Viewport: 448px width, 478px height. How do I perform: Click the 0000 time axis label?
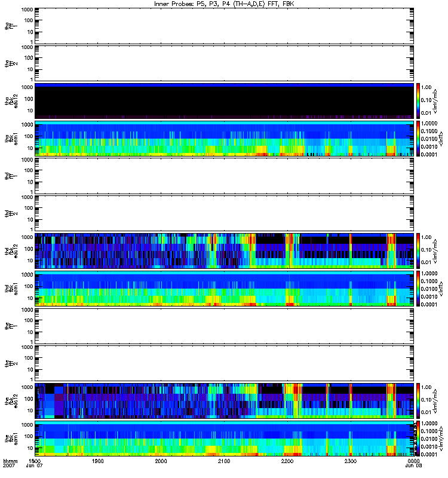(414, 461)
